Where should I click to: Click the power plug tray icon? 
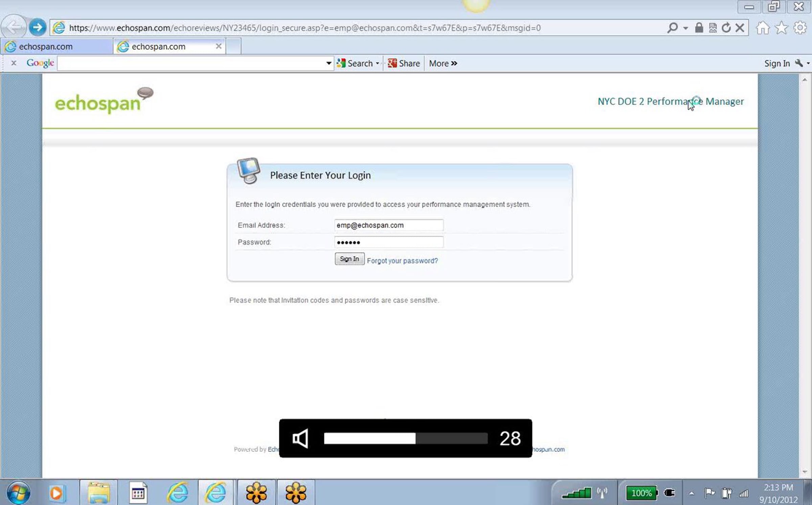pos(669,493)
